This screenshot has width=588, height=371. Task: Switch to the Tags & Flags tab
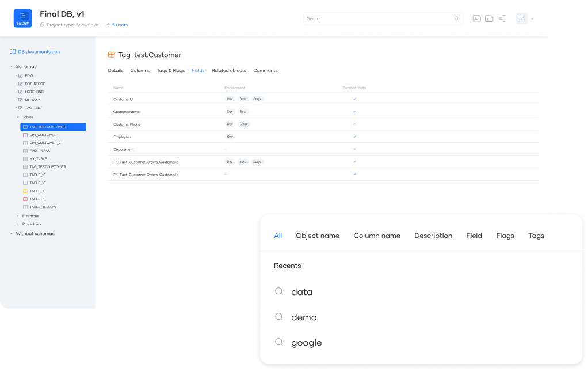(170, 70)
